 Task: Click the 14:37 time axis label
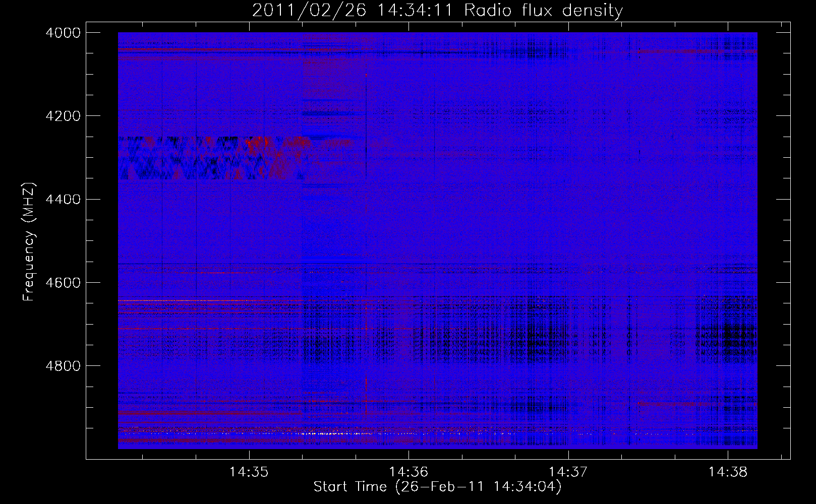tap(568, 472)
